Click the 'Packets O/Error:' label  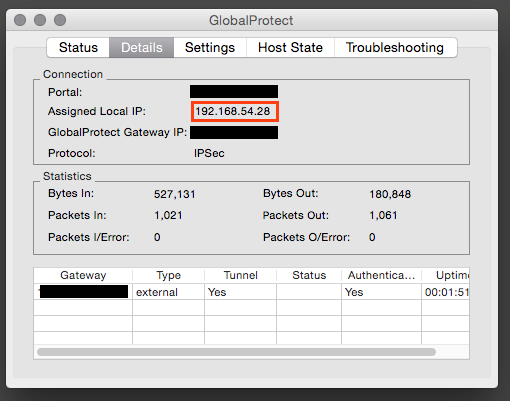click(306, 237)
